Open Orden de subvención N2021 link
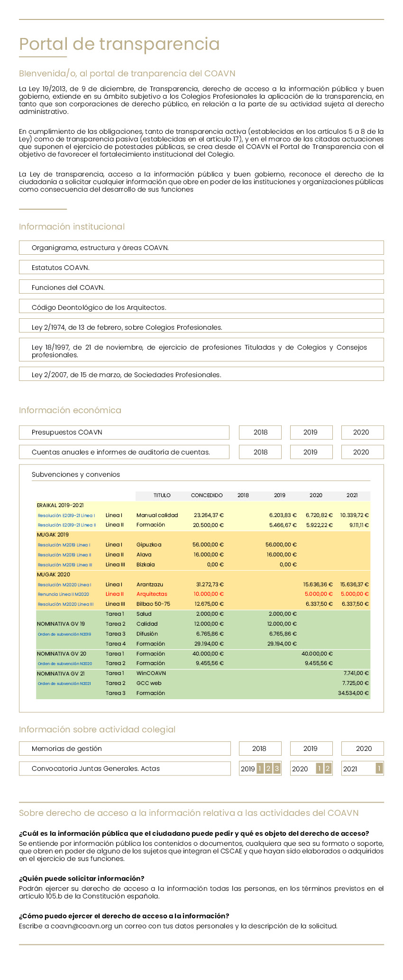 pyautogui.click(x=64, y=684)
